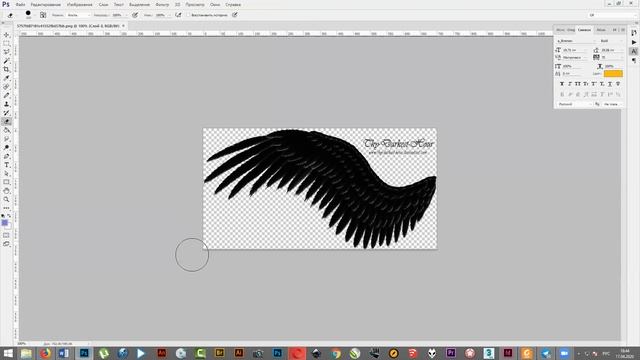
Task: Open Premiere Pro from the taskbar
Action: click(451, 353)
